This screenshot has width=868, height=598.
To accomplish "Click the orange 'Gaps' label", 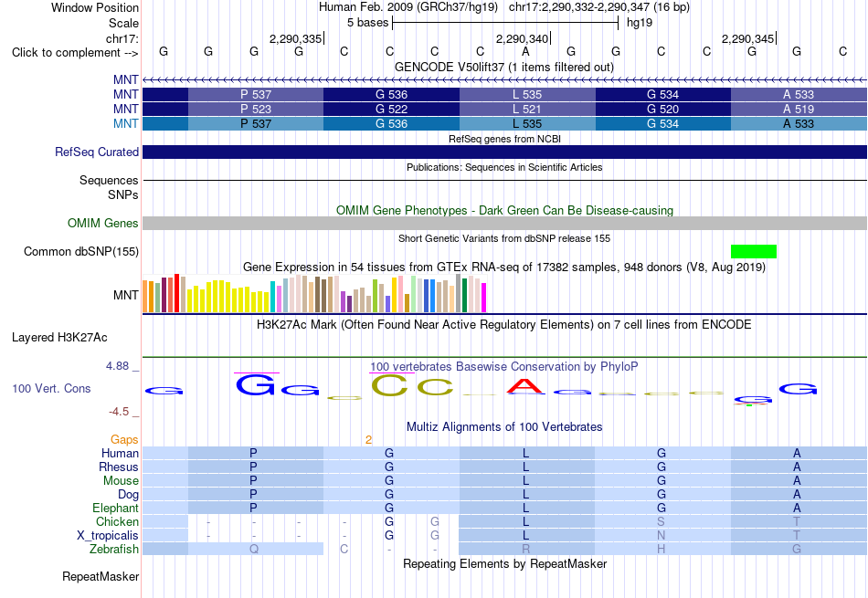I will point(124,439).
